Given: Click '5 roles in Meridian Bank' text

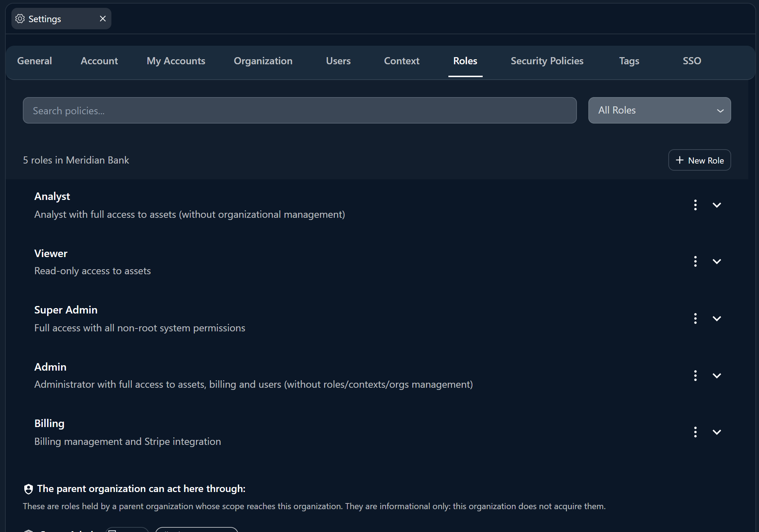Looking at the screenshot, I should coord(76,160).
